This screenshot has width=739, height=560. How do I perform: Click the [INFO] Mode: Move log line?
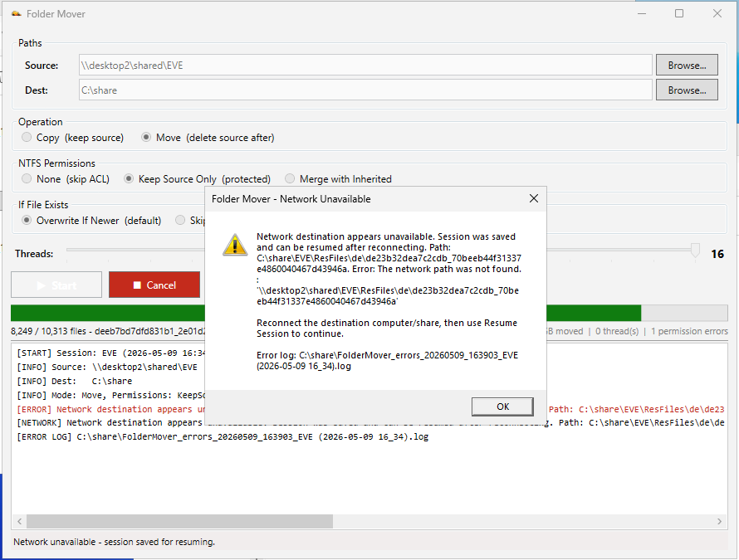tap(110, 395)
